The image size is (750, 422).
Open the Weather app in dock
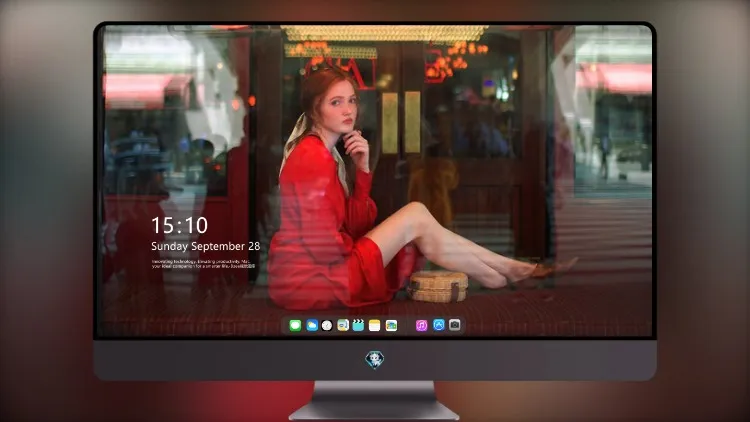pos(311,326)
